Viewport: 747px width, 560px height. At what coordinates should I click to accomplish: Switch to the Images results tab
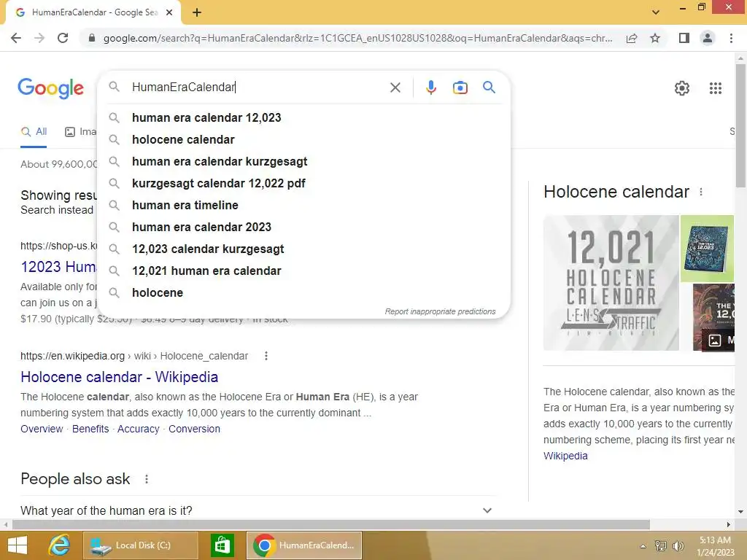click(x=80, y=132)
